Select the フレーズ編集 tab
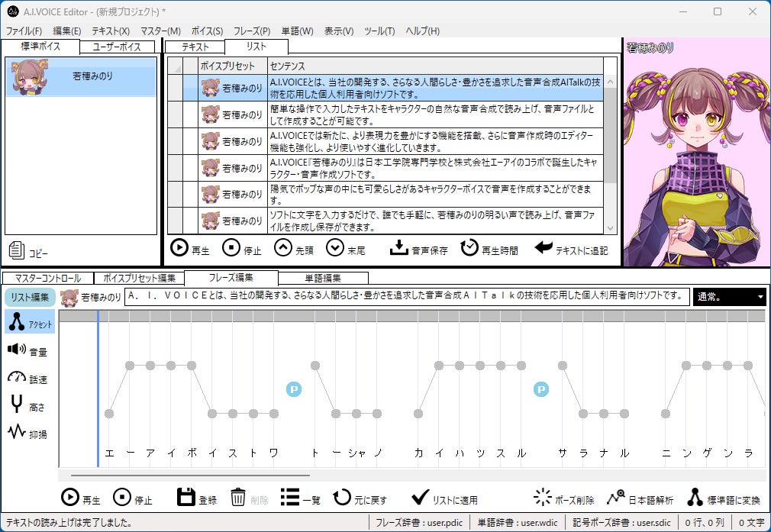Viewport: 771px width, 532px height. tap(231, 277)
